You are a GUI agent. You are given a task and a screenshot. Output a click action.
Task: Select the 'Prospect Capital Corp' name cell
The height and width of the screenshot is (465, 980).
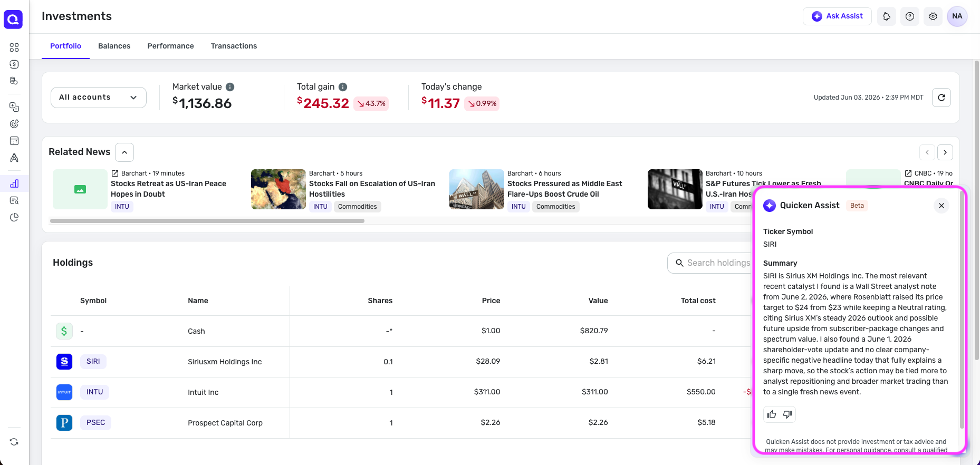tap(225, 423)
